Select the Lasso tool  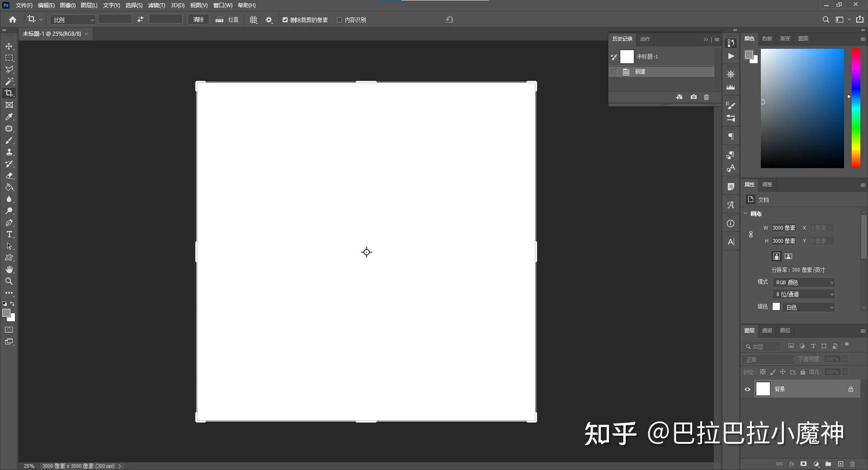9,70
